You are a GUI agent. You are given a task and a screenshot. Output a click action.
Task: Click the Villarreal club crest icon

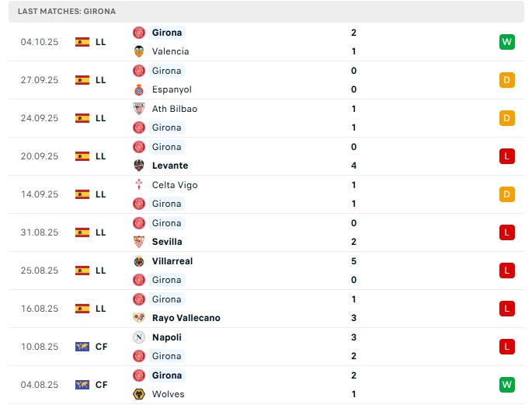(139, 261)
